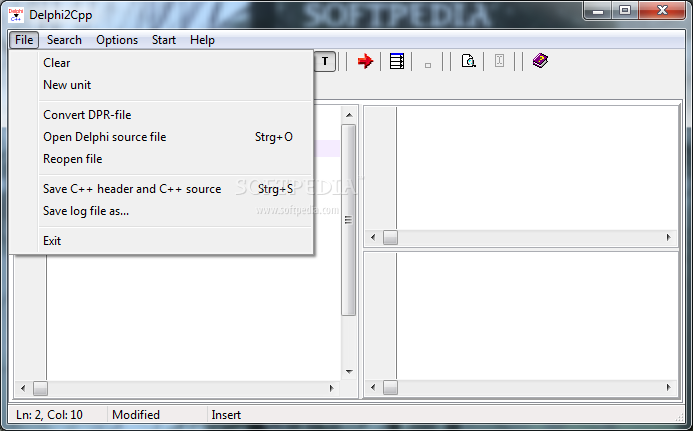Click the Modified status bar entry
693x431 pixels.
[136, 415]
